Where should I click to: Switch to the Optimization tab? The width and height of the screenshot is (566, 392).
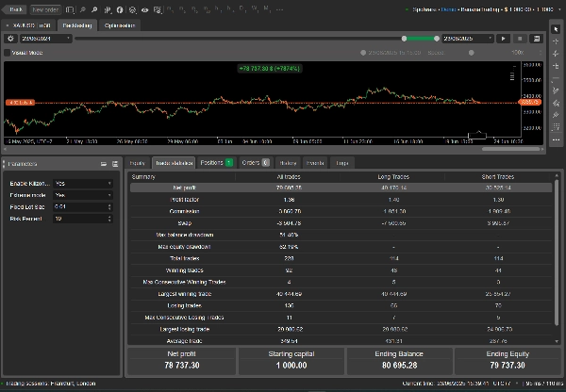tap(119, 25)
